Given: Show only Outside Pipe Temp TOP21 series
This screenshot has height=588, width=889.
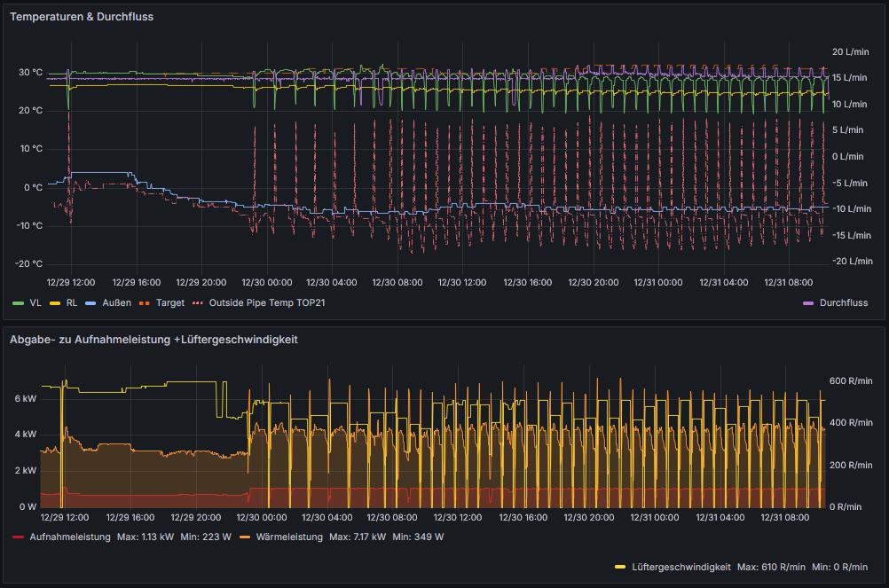Looking at the screenshot, I should tap(268, 303).
